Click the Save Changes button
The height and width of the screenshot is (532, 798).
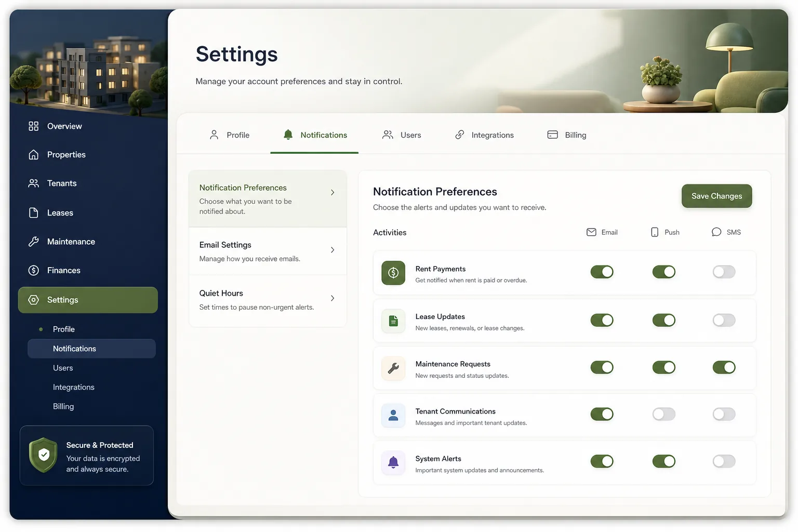point(717,196)
